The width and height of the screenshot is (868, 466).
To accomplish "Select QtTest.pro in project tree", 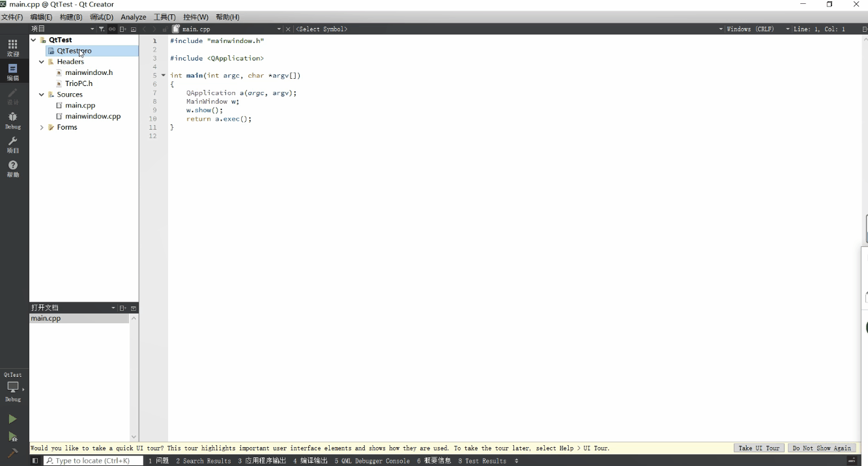I will pos(74,51).
